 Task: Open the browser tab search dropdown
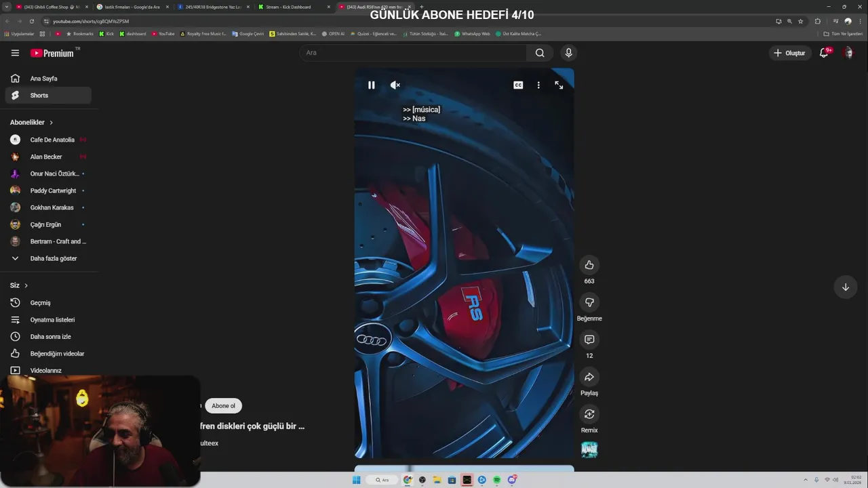pos(6,7)
